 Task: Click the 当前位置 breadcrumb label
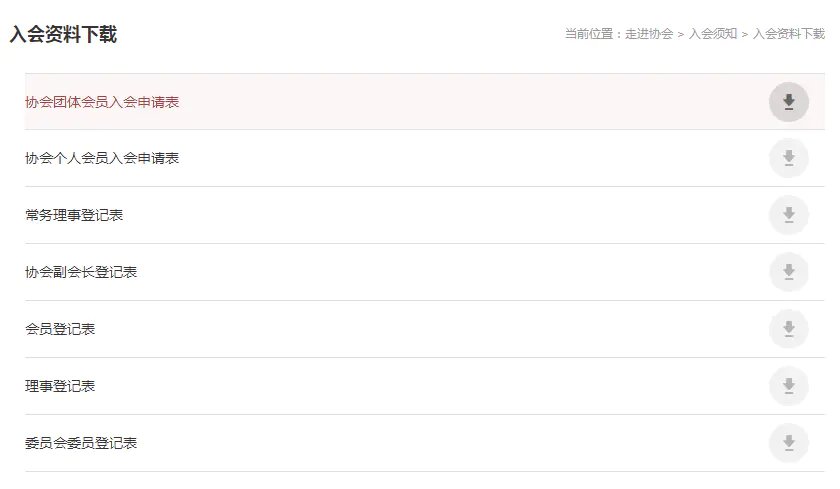point(589,34)
